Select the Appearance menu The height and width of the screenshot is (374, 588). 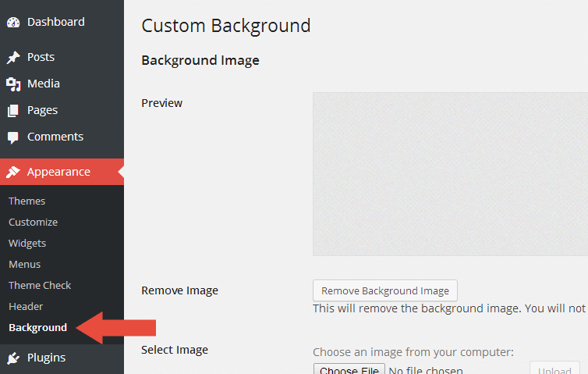62,172
